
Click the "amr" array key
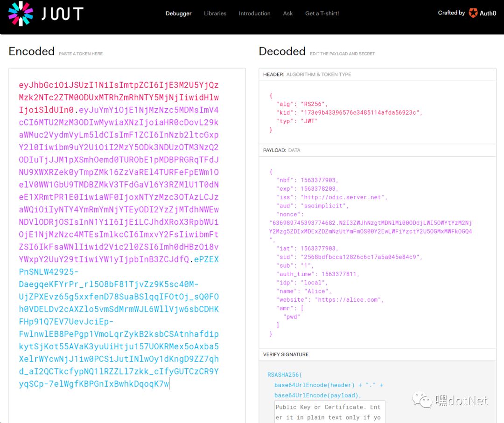[287, 308]
